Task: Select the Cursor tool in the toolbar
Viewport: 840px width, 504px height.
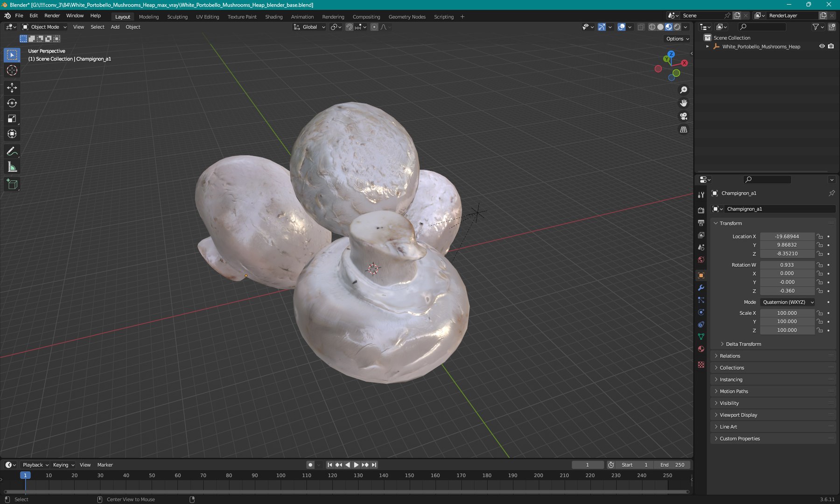Action: (12, 70)
